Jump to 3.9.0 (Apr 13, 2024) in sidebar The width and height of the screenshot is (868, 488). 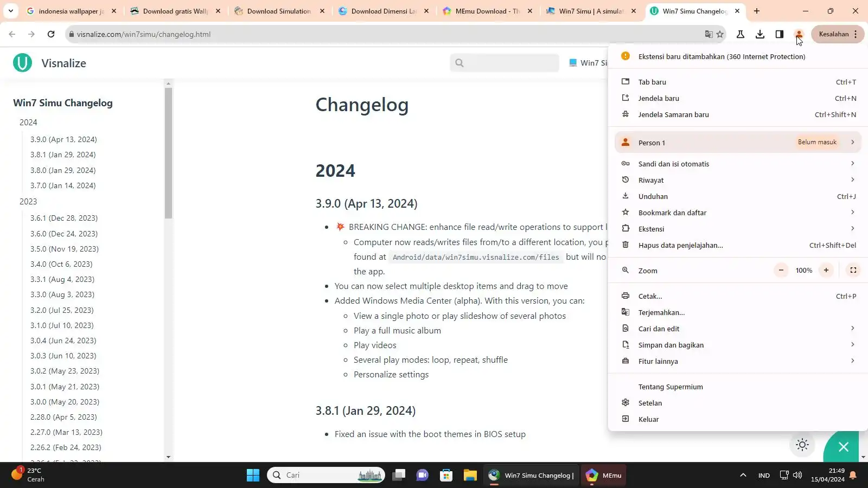click(x=63, y=139)
